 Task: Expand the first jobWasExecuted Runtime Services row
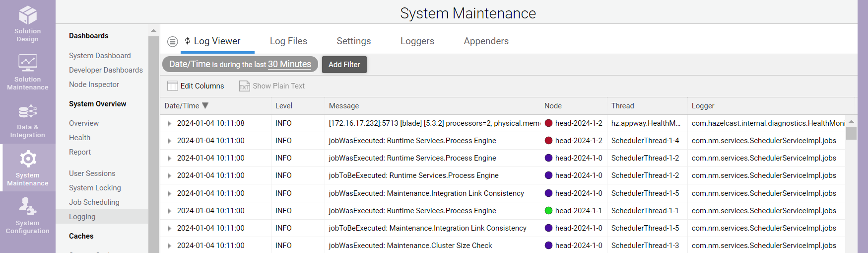[x=169, y=141]
